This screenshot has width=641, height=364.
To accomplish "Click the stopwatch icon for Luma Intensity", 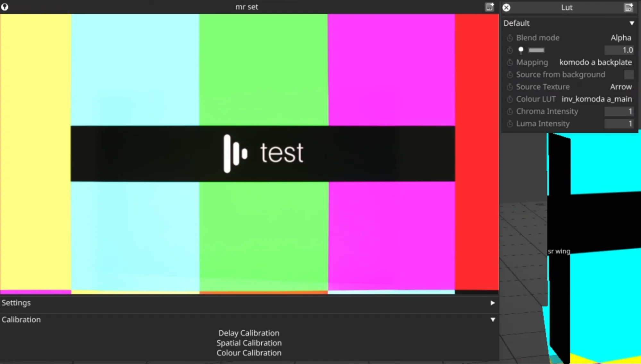I will tap(510, 124).
